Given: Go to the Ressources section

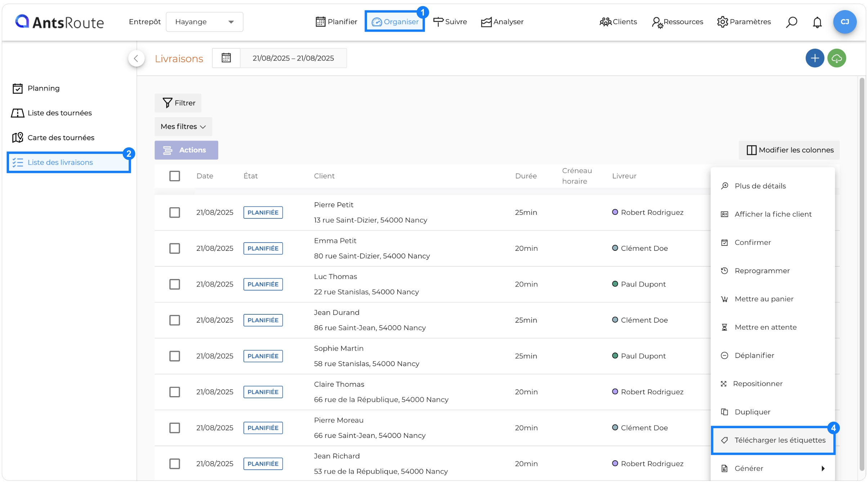Looking at the screenshot, I should coord(677,22).
